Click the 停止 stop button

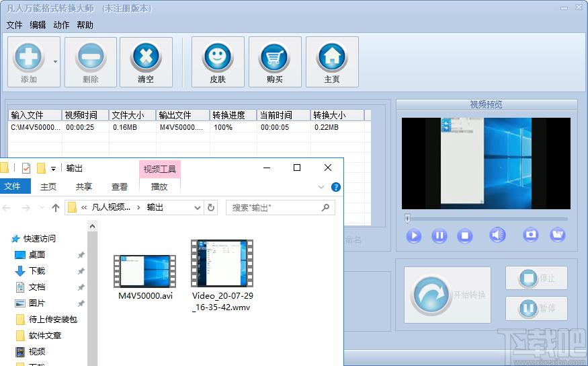(x=536, y=278)
